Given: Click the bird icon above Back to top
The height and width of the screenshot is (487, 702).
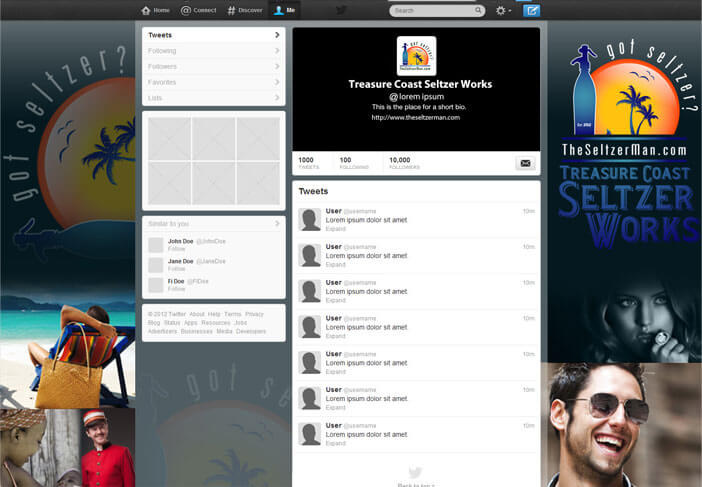Looking at the screenshot, I should coord(415,472).
